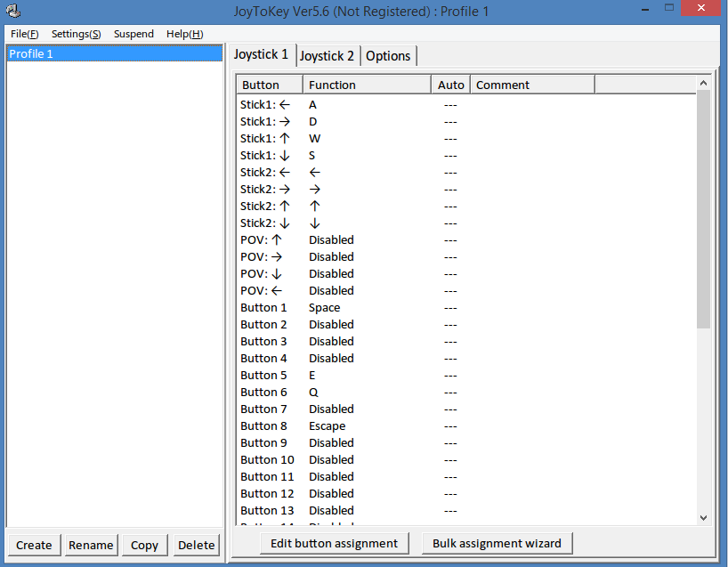The image size is (728, 567).
Task: Click the Button column header
Action: (270, 85)
